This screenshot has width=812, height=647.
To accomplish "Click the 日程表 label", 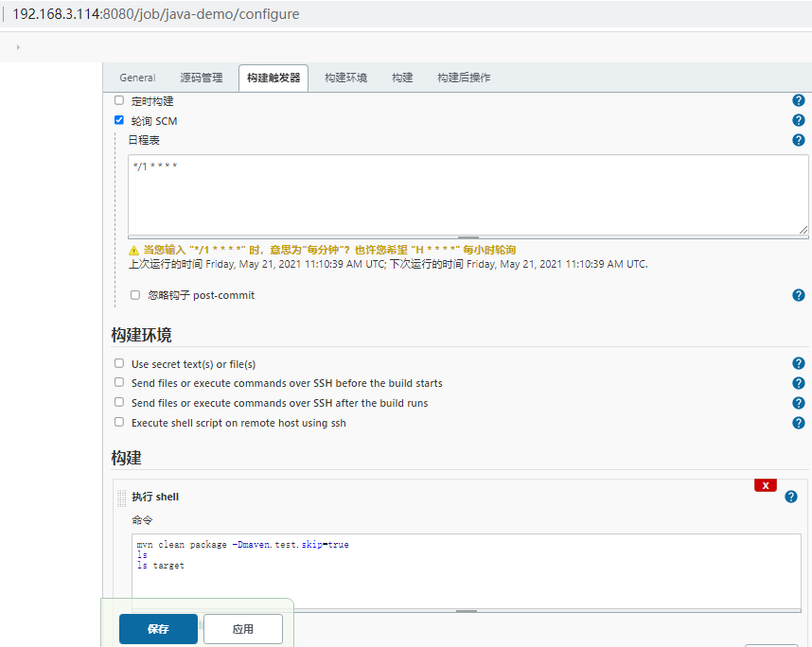I will (144, 140).
